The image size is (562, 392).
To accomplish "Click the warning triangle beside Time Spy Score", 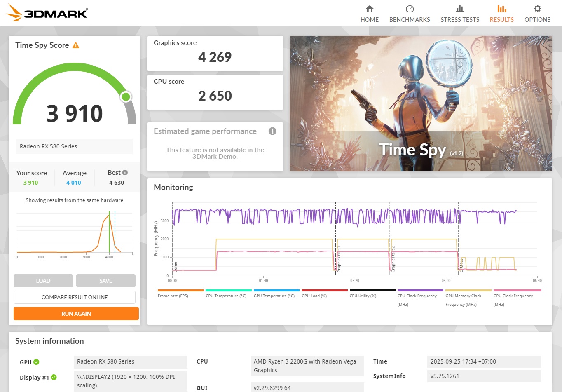I will tap(76, 45).
